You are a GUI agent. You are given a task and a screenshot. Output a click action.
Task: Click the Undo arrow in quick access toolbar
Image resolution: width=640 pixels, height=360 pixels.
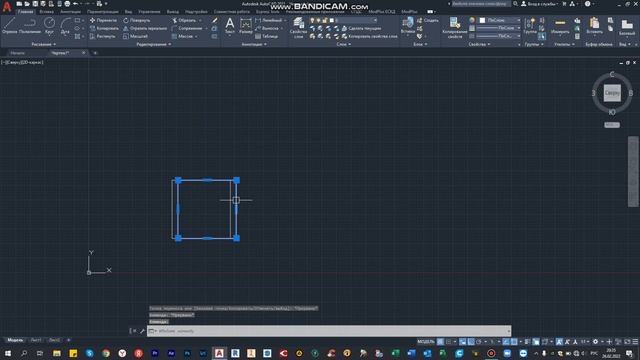[76, 4]
